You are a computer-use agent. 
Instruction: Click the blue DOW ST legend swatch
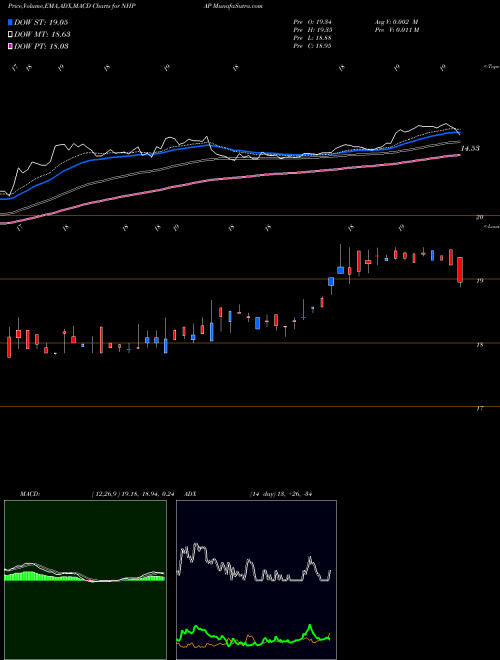coord(10,22)
